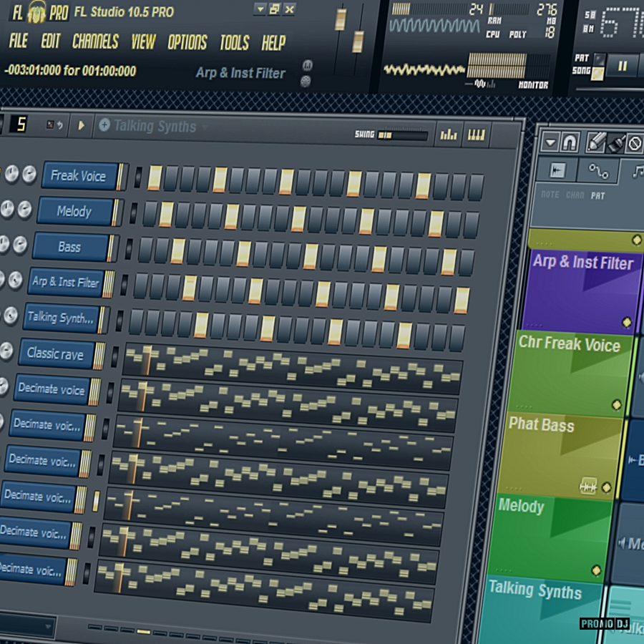
Task: Select the Melody channel button
Action: pos(74,211)
